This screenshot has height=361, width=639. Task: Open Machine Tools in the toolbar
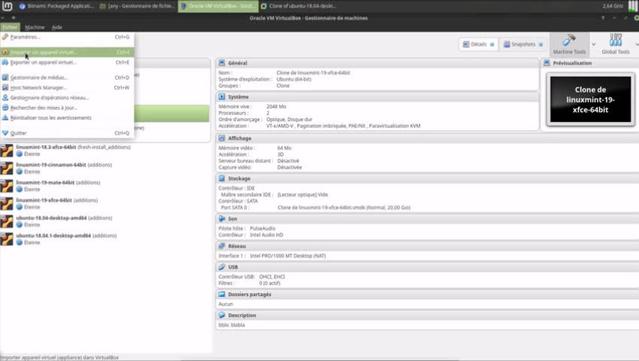[x=569, y=44]
